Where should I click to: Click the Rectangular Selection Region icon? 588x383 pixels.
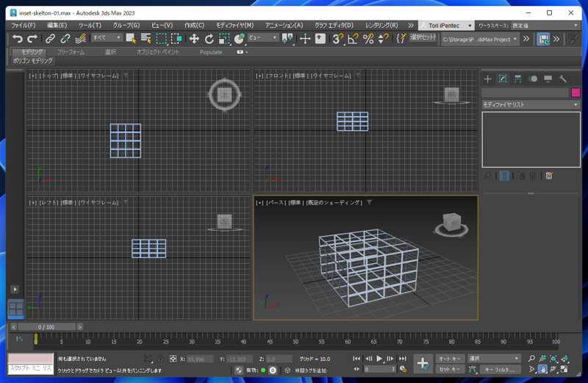tap(161, 39)
